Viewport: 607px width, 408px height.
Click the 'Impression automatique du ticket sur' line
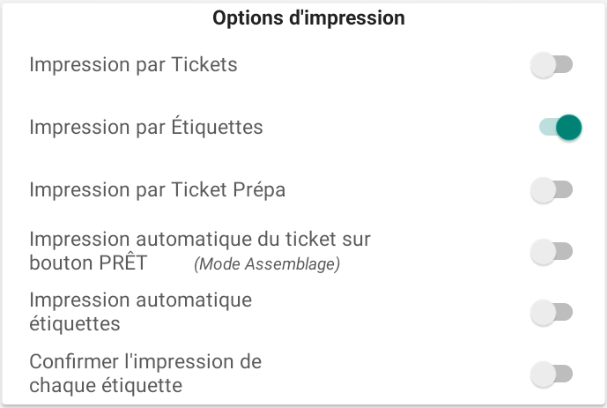pos(200,240)
